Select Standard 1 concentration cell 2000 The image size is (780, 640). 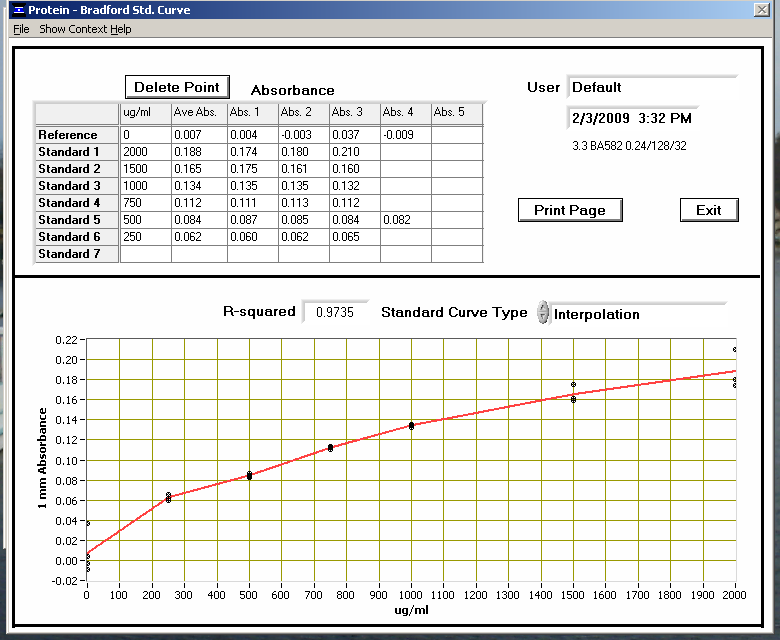[x=145, y=152]
